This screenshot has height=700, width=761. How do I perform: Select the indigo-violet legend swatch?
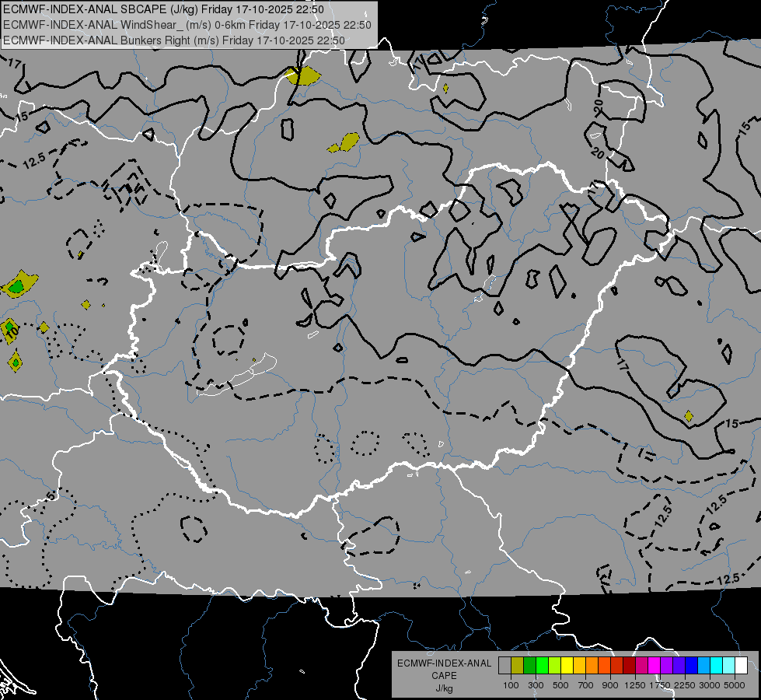[679, 666]
